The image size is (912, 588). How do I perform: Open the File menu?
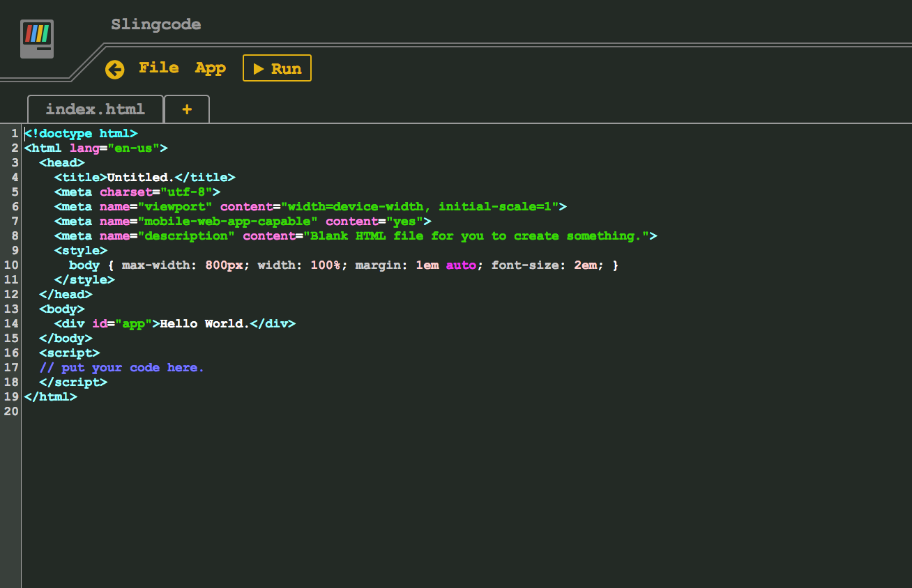tap(159, 68)
